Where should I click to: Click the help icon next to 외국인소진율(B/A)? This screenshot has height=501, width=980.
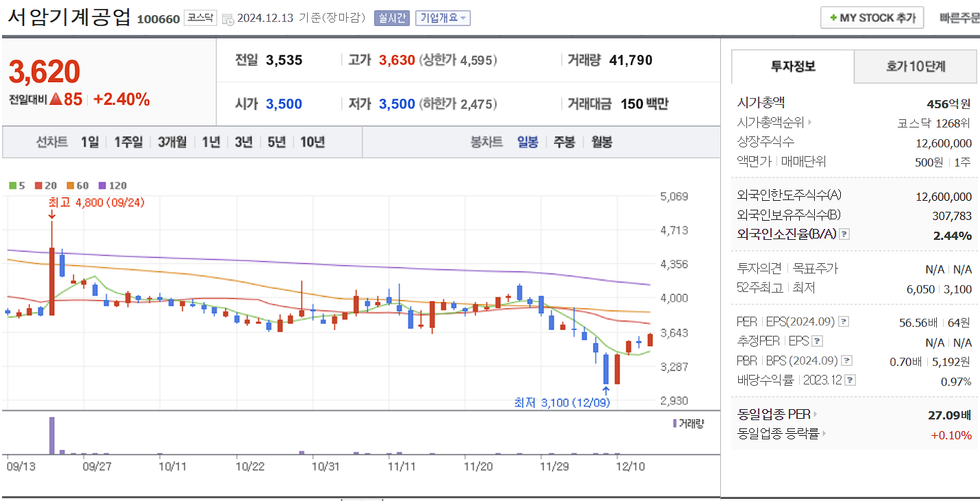click(x=844, y=234)
